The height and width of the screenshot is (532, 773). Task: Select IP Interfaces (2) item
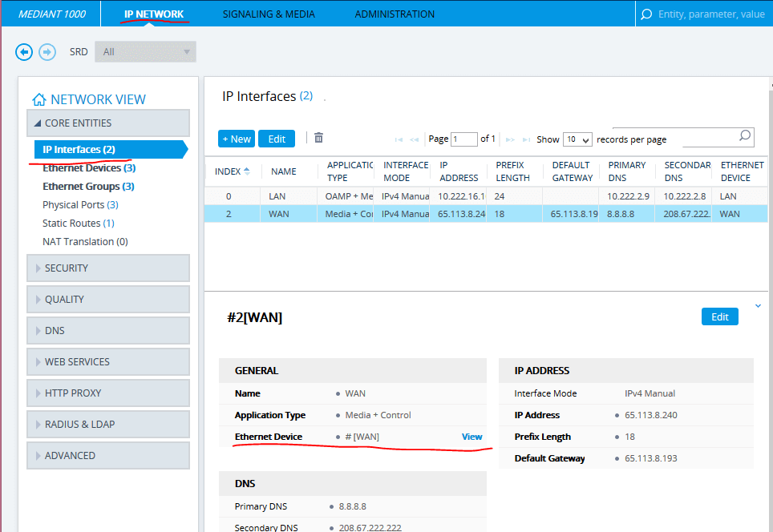[x=111, y=149]
